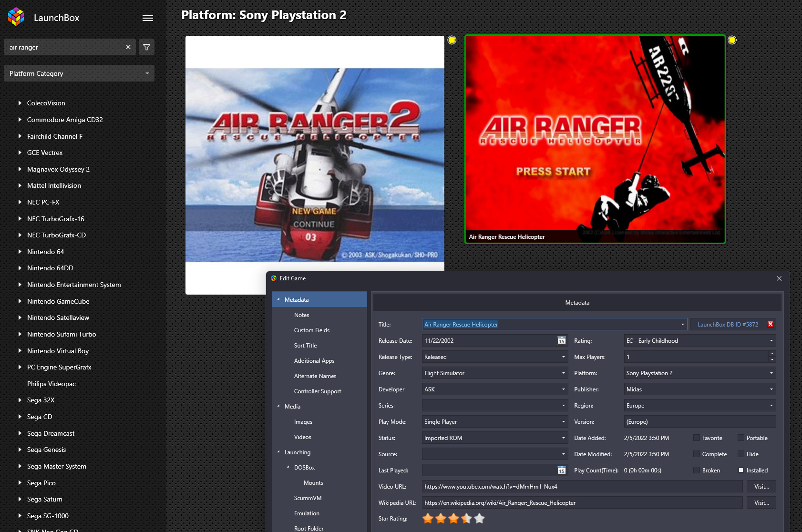
Task: Open the Title dropdown arrow
Action: pos(683,325)
